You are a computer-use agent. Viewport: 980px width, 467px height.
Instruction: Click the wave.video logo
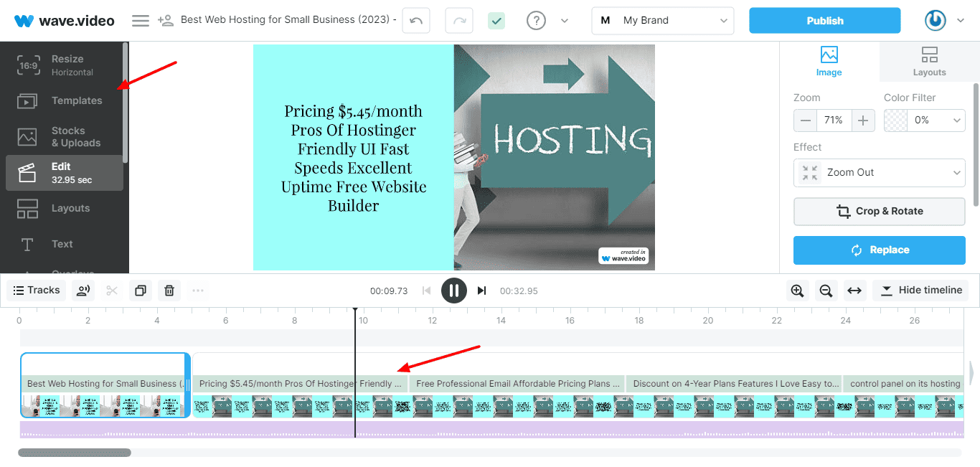65,21
